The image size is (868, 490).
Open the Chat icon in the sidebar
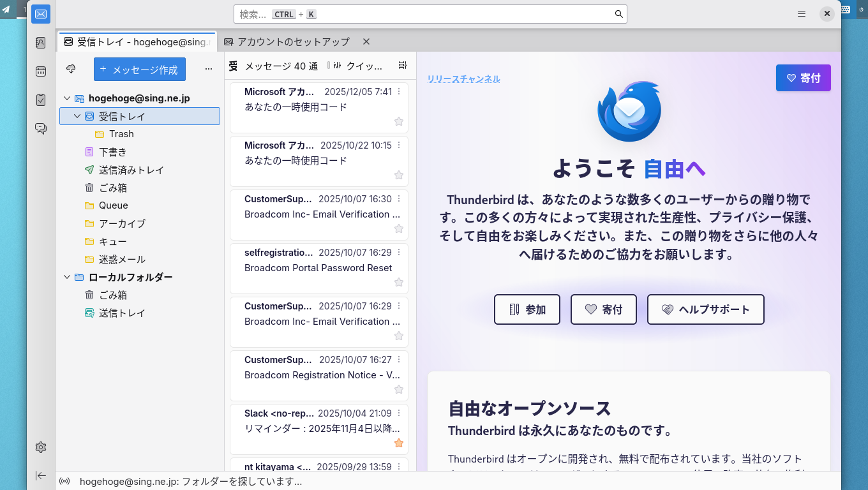coord(41,128)
